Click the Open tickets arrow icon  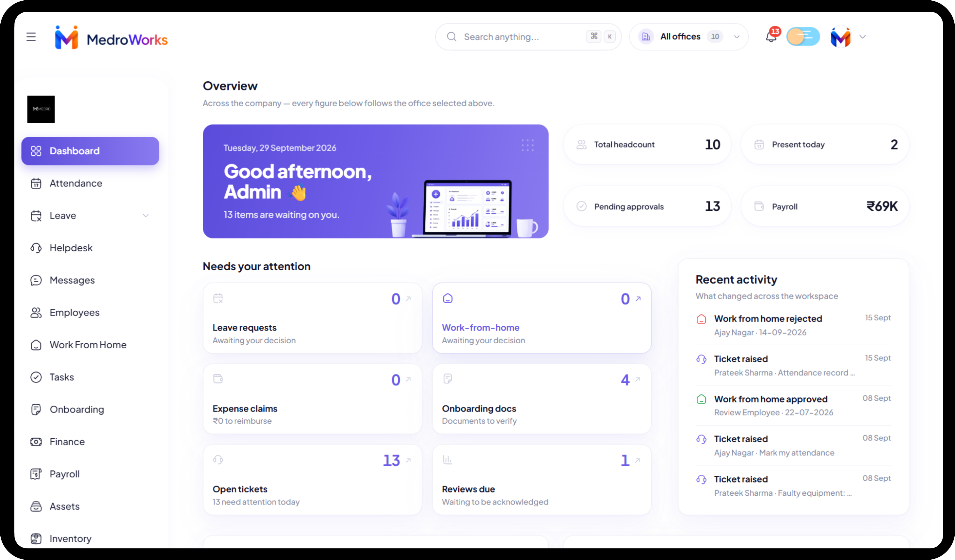click(x=409, y=460)
